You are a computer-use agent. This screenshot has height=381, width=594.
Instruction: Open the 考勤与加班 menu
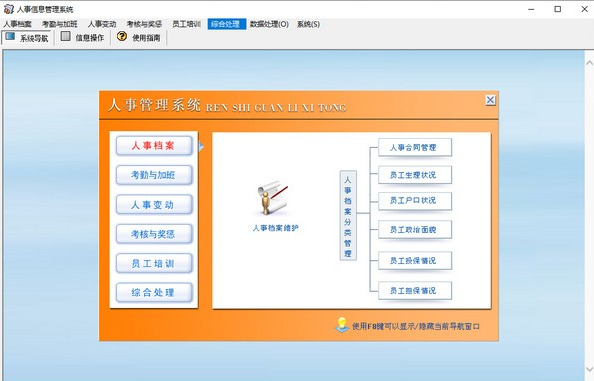click(59, 24)
